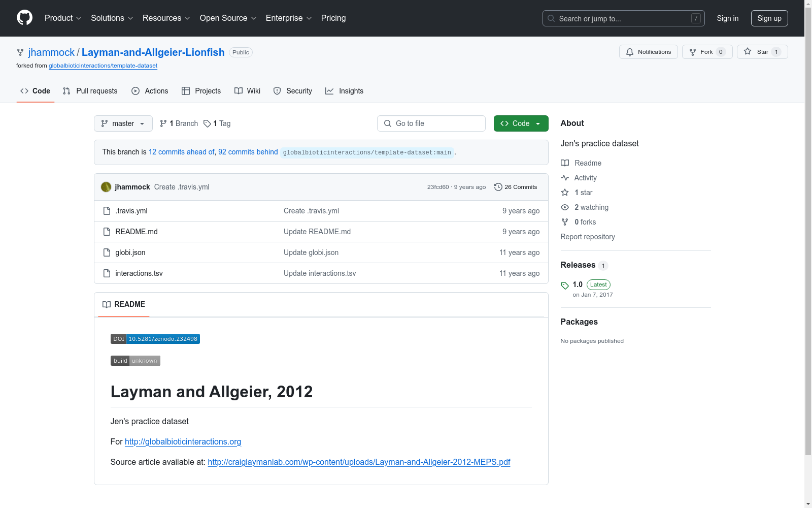Click the file icon beside README.md
Image resolution: width=812 pixels, height=508 pixels.
(107, 232)
